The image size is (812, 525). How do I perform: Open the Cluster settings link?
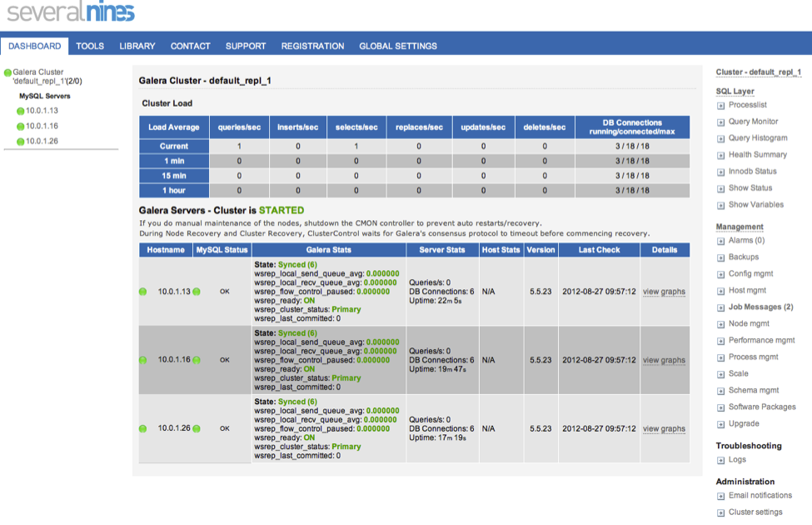coord(755,512)
